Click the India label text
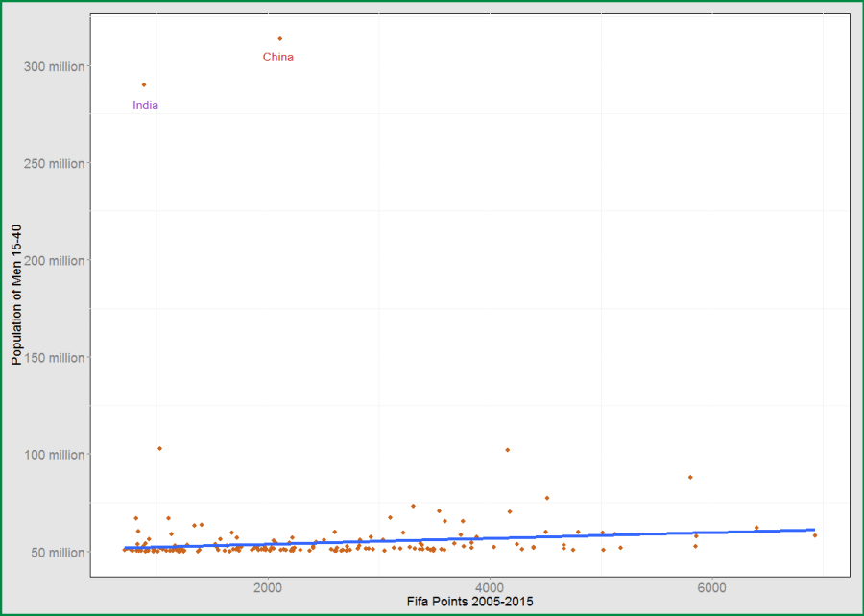Screen dimensions: 864x616 145,106
